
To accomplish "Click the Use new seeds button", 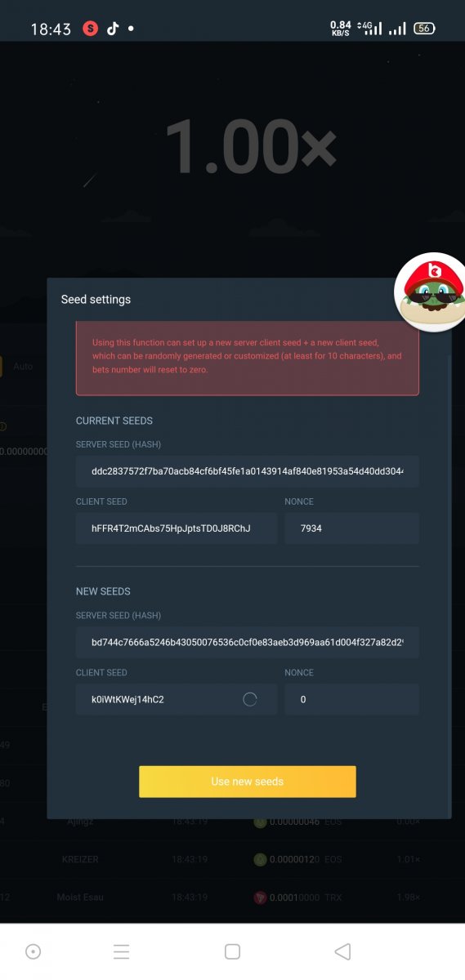I will (x=248, y=782).
